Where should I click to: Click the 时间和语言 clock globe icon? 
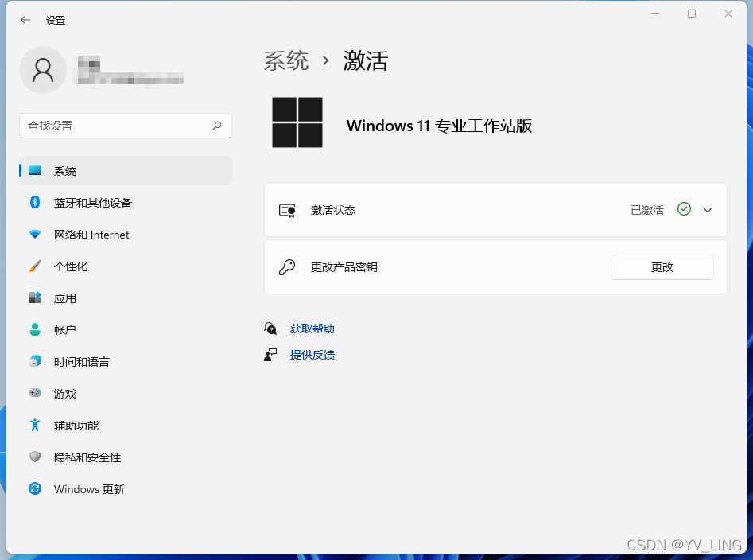click(35, 361)
